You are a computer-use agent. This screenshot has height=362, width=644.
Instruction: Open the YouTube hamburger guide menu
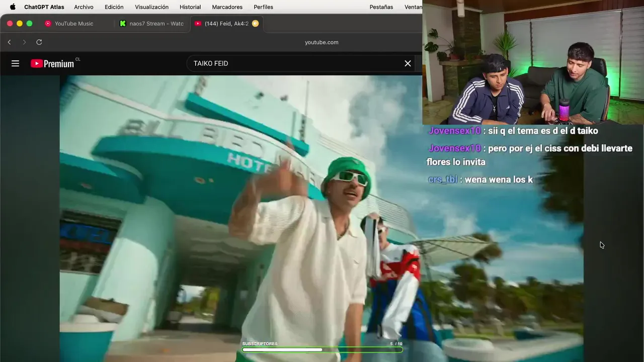pos(15,63)
